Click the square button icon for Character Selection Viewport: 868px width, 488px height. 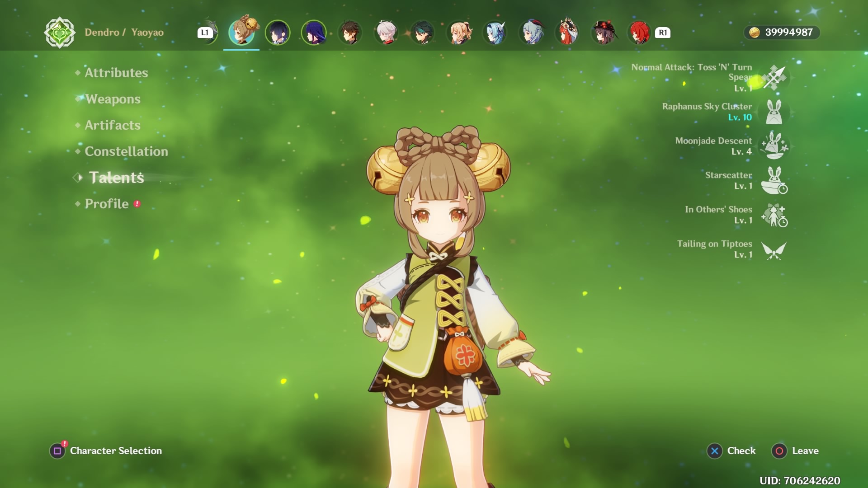click(57, 450)
